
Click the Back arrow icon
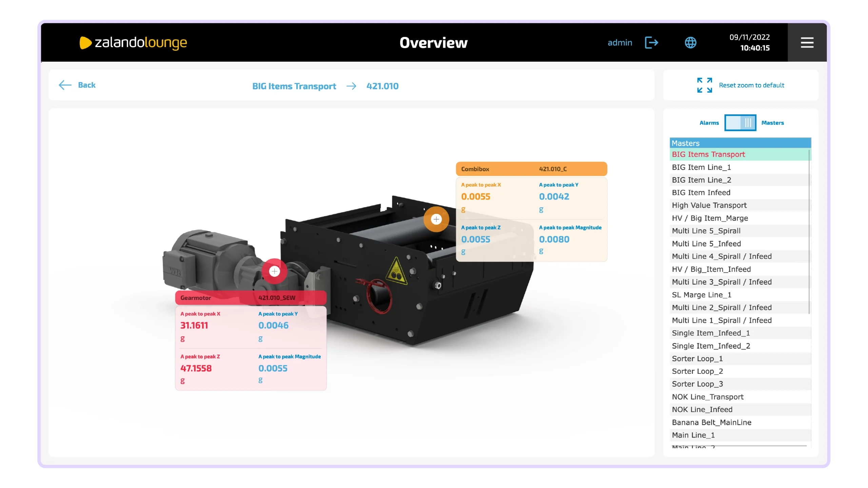(x=65, y=85)
